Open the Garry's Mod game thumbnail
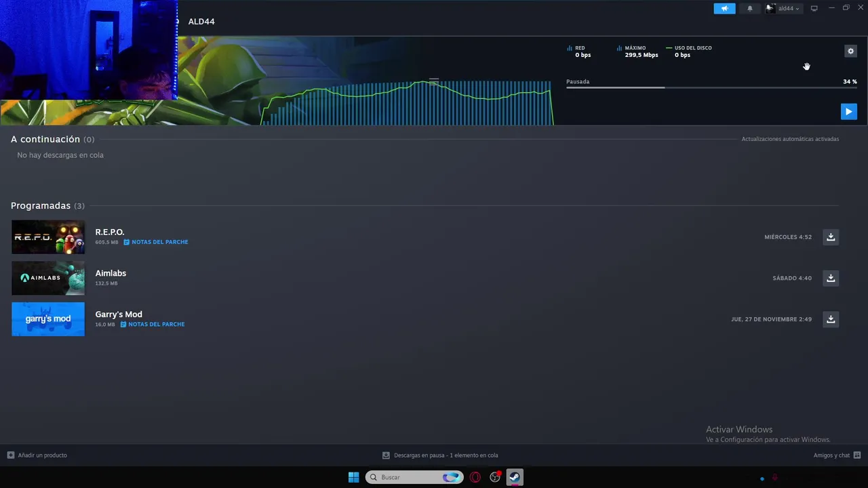 pos(48,319)
